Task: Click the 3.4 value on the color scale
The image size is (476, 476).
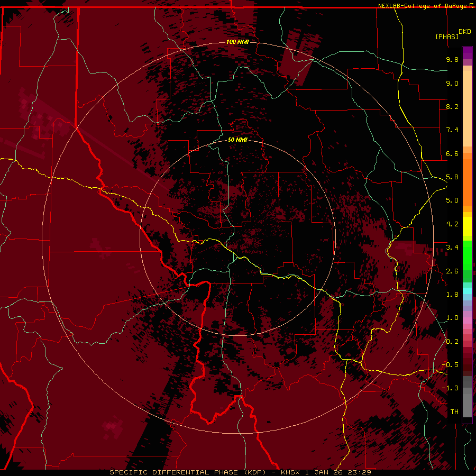Action: pyautogui.click(x=452, y=248)
